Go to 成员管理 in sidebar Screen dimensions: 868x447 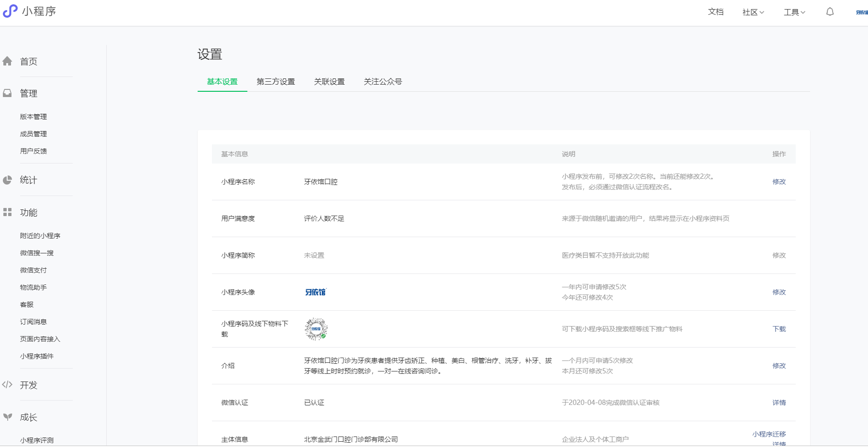click(33, 134)
